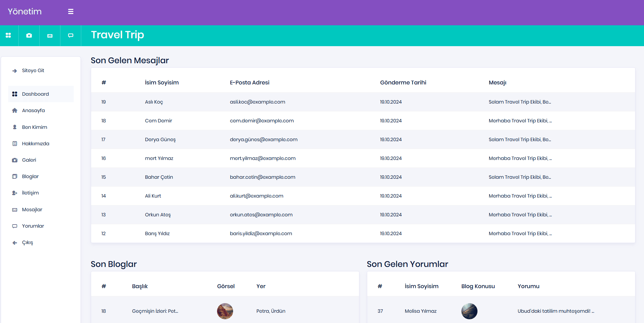Click the exit arrow icon beside Çıkış
The width and height of the screenshot is (644, 323).
15,243
